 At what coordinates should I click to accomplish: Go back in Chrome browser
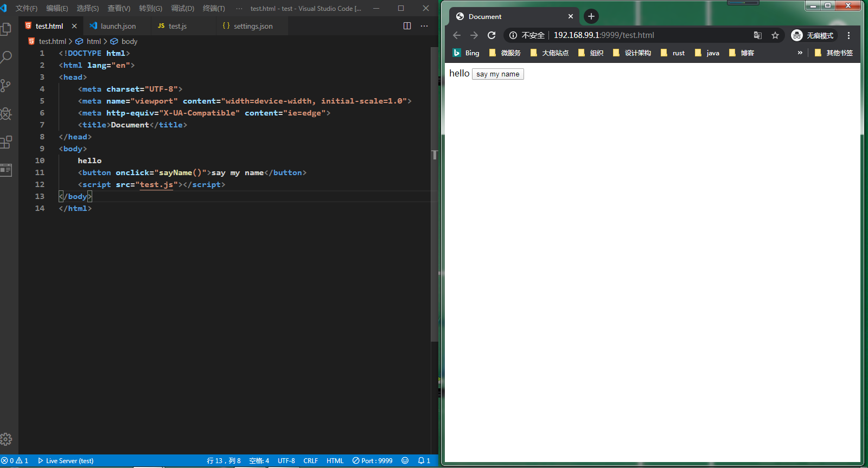457,35
